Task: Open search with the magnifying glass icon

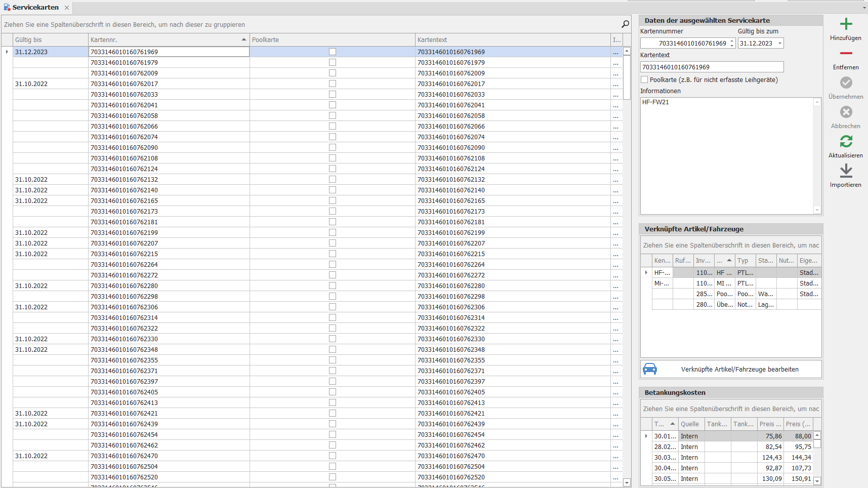Action: click(625, 24)
